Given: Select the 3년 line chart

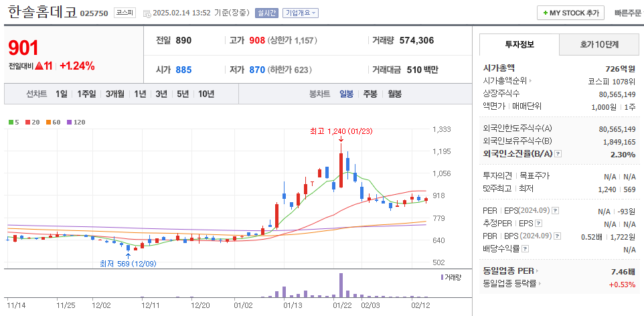Looking at the screenshot, I should 161,94.
